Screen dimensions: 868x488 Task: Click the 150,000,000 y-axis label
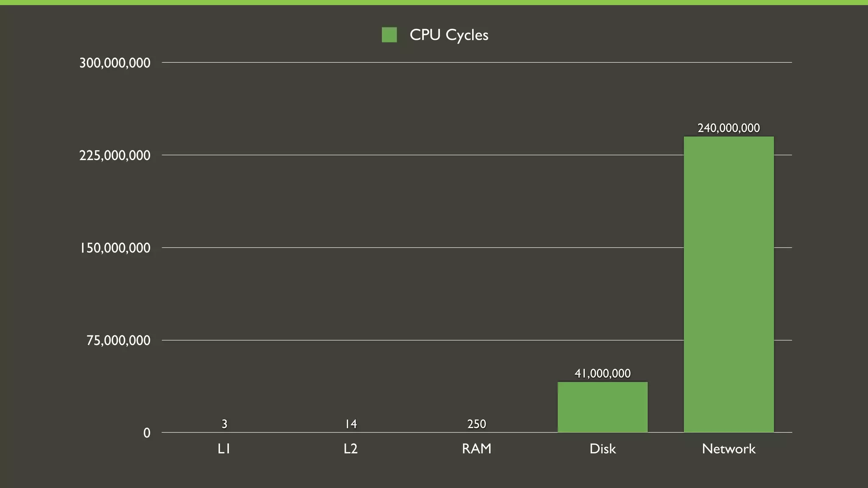click(115, 248)
